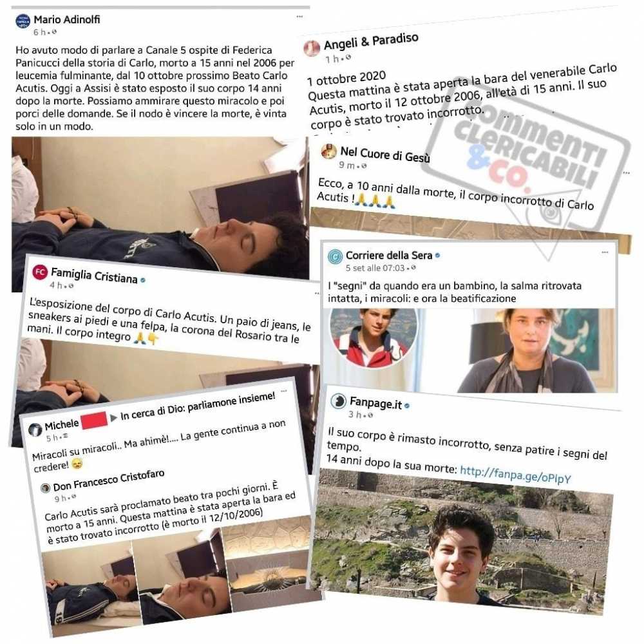Click the Corriere della Sera page name

pyautogui.click(x=389, y=256)
